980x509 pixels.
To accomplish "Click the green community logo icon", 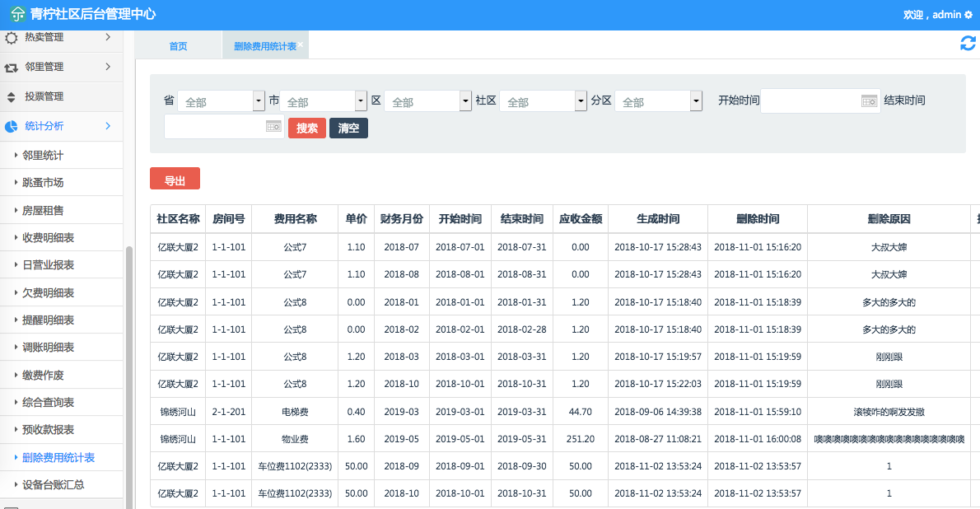I will click(x=17, y=14).
